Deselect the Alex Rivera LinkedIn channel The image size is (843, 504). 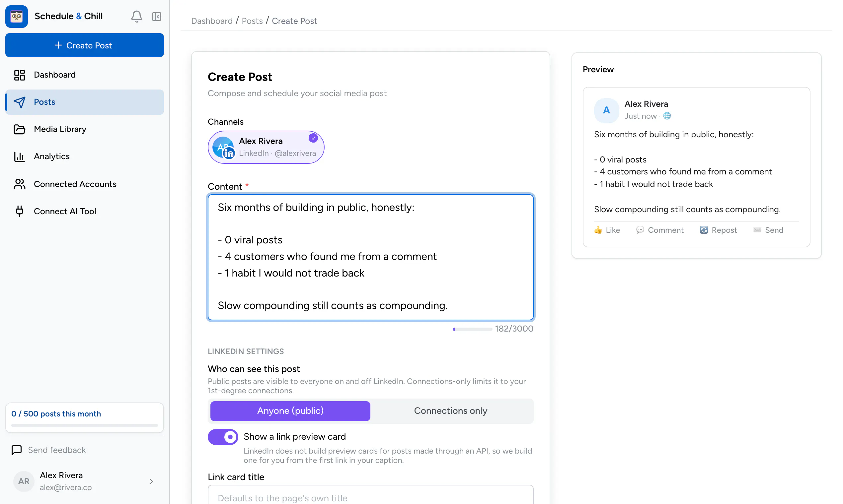[266, 147]
